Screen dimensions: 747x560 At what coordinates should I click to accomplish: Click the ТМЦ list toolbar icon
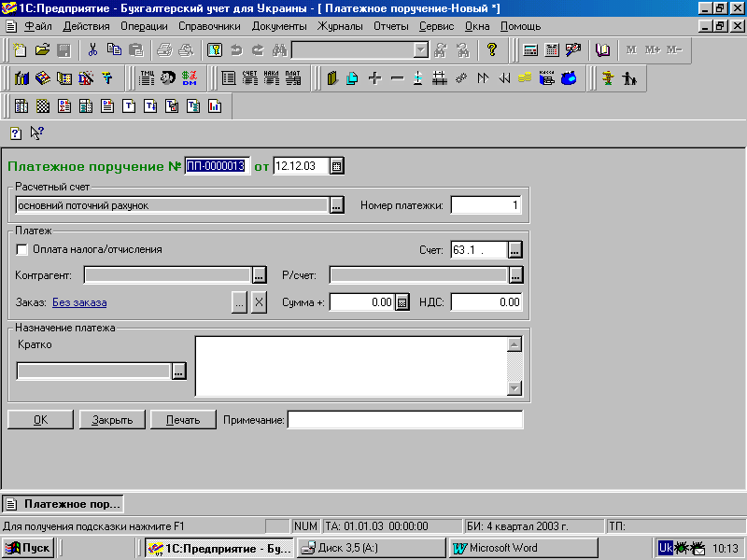pyautogui.click(x=147, y=78)
